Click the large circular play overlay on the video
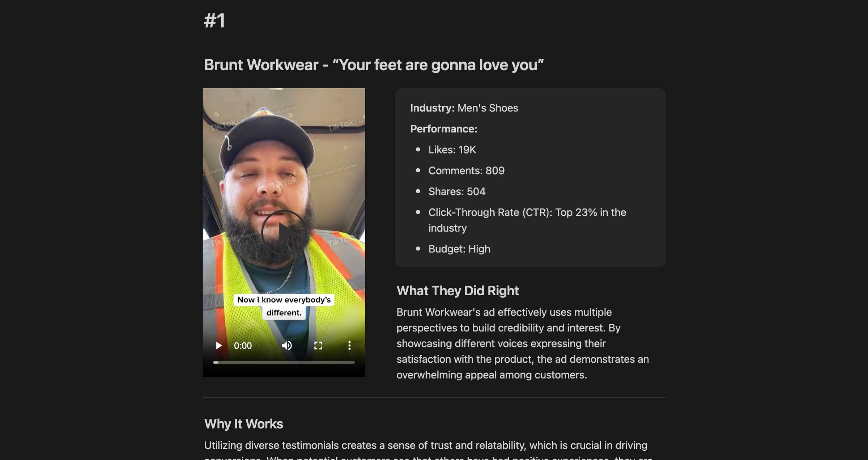This screenshot has height=460, width=868. 284,233
